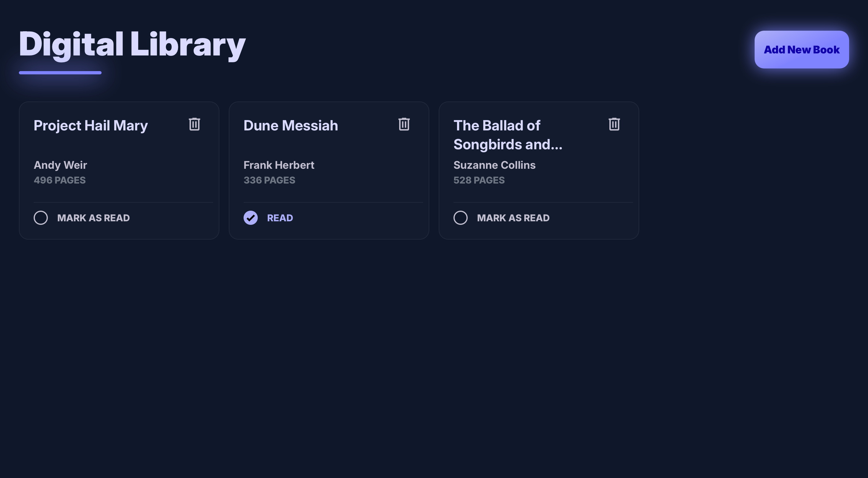The image size is (868, 478).
Task: Uncheck the read checkmark on Dune Messiah
Action: (251, 218)
